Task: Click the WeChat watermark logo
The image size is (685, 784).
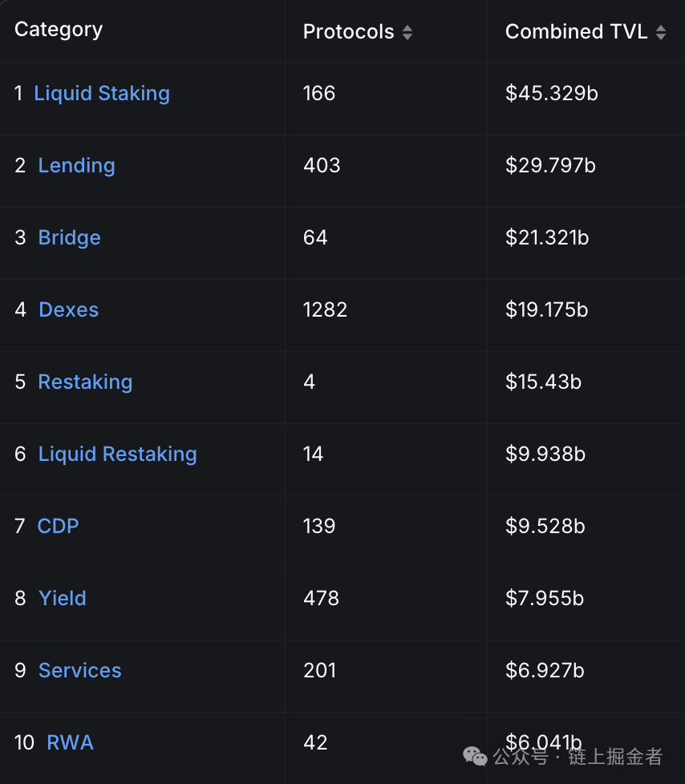Action: pos(475,756)
